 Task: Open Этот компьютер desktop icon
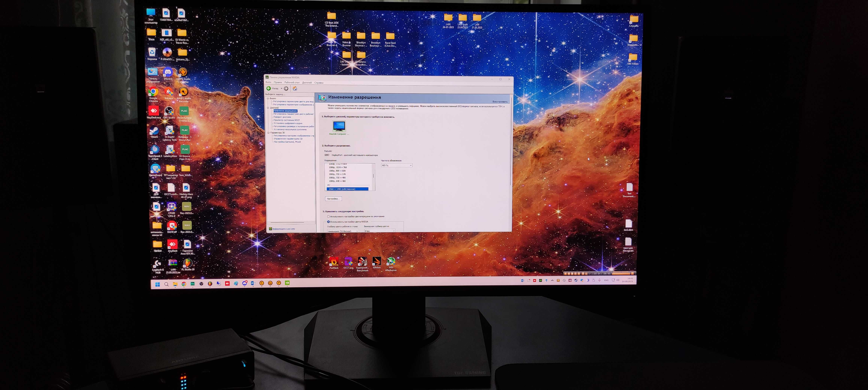(151, 16)
